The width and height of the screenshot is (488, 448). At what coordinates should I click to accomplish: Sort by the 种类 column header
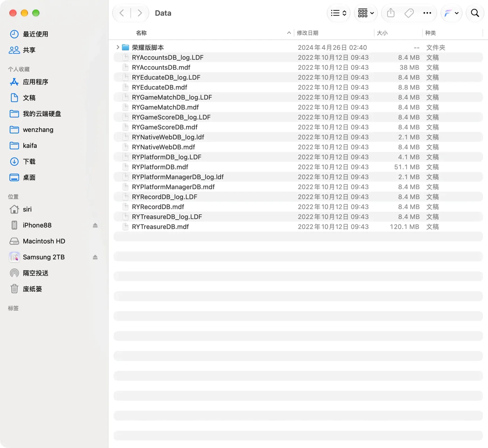(x=430, y=33)
